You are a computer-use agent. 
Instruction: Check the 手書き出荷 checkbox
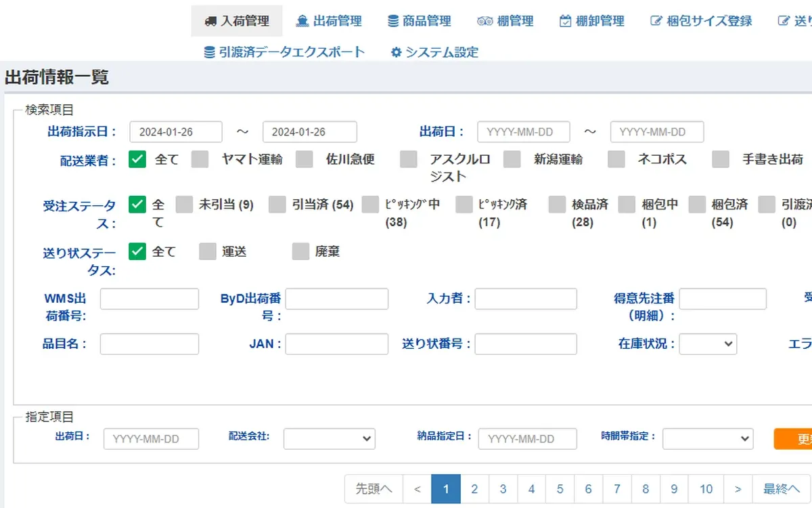[x=721, y=159]
